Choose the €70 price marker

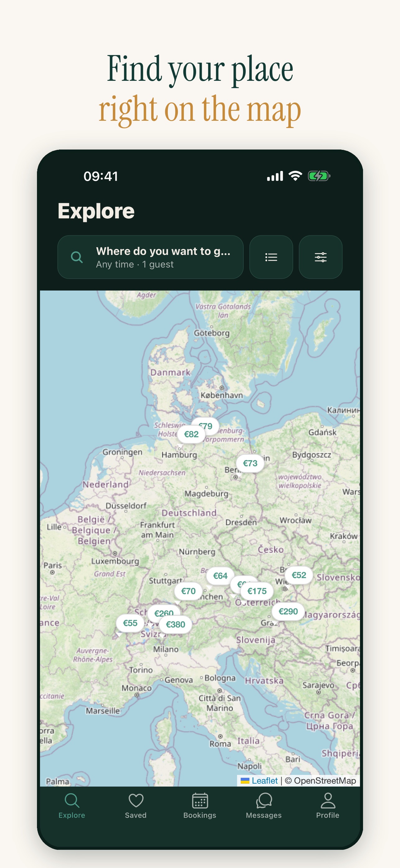tap(188, 591)
